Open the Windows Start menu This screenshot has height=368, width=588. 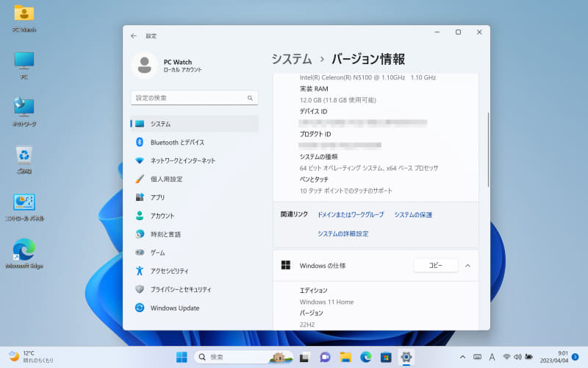tap(182, 357)
